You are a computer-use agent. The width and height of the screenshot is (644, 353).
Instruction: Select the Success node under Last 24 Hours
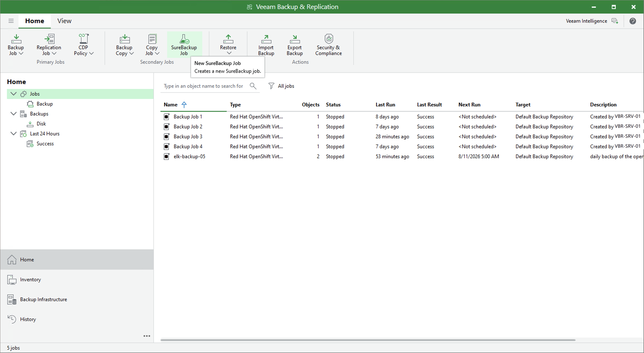coord(45,144)
